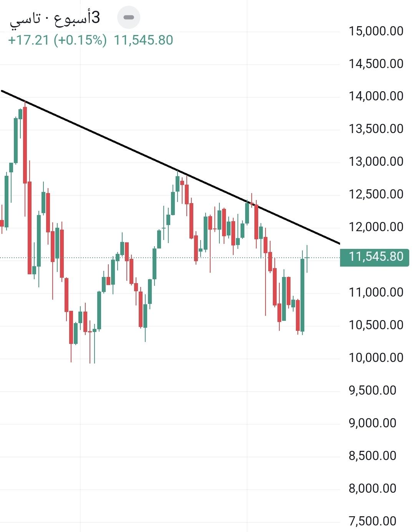The width and height of the screenshot is (415, 532).
Task: Click the تاسي symbol name in the title
Action: tap(25, 18)
